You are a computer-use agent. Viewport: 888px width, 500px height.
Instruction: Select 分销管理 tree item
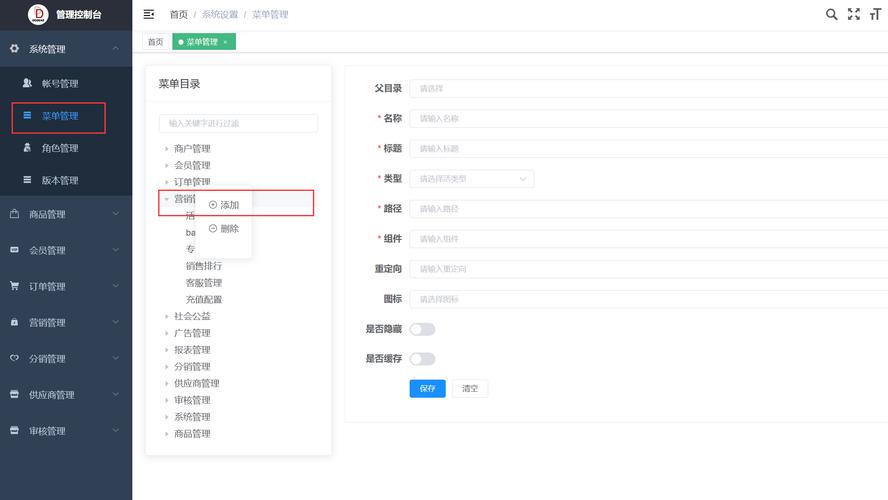(192, 366)
